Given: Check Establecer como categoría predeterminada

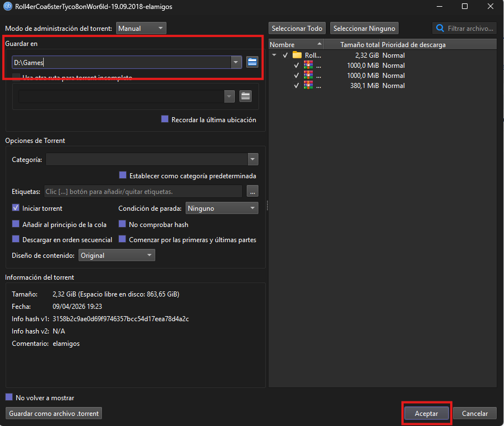Looking at the screenshot, I should coord(122,175).
